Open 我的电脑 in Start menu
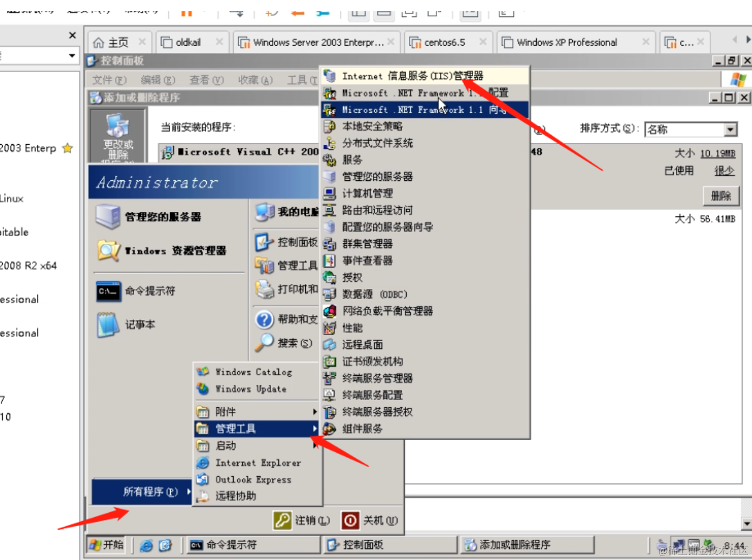The image size is (752, 560). (286, 212)
